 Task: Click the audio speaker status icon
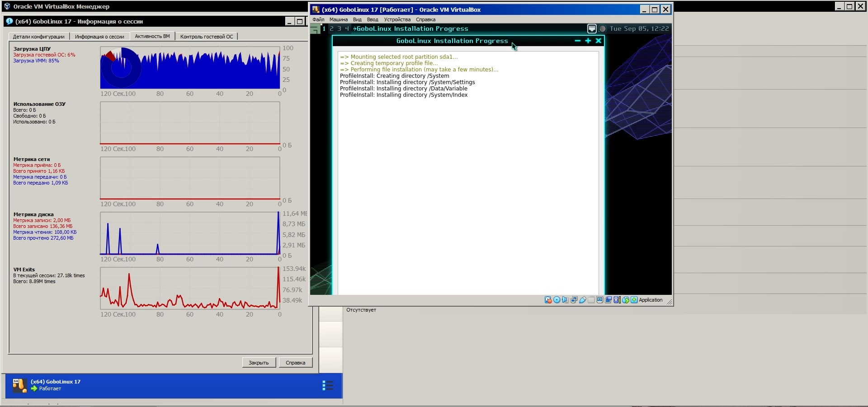[565, 300]
